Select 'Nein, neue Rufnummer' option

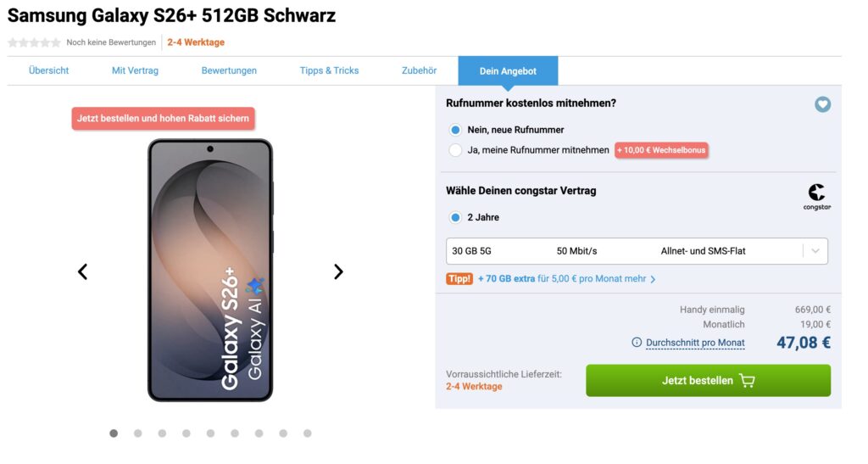coord(456,130)
